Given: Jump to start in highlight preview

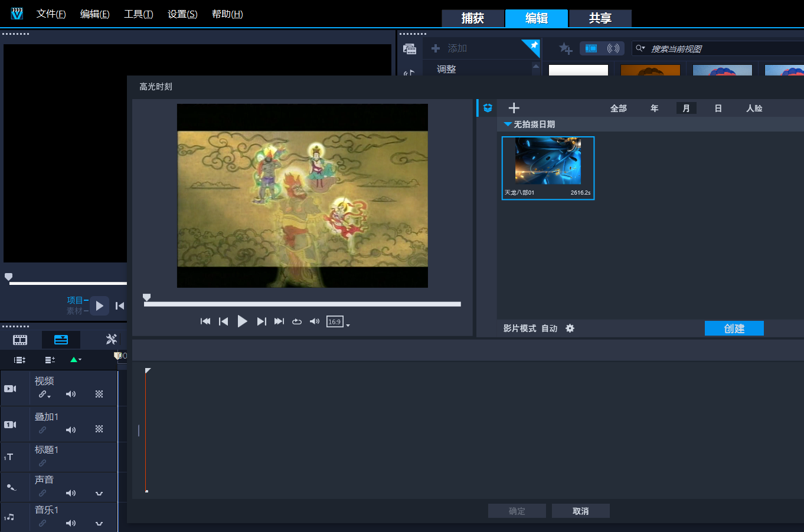Looking at the screenshot, I should 205,321.
